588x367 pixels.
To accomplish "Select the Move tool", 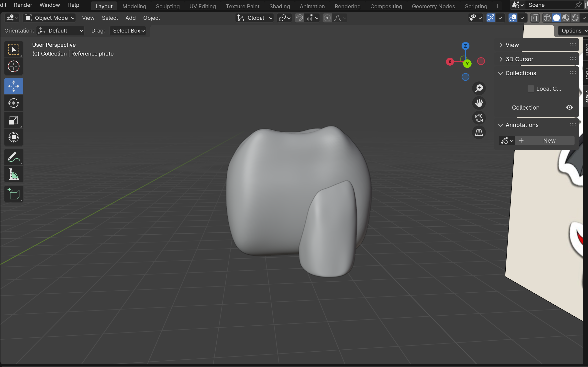I will tap(14, 86).
